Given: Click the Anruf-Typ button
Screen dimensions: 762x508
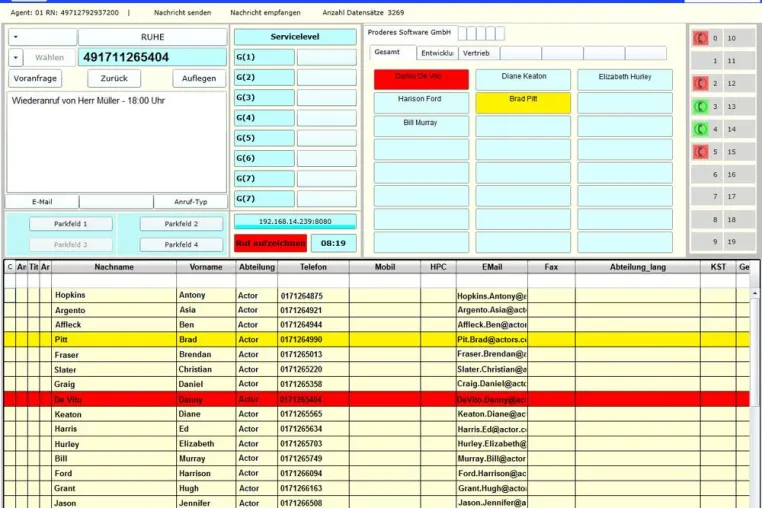Looking at the screenshot, I should coord(190,202).
